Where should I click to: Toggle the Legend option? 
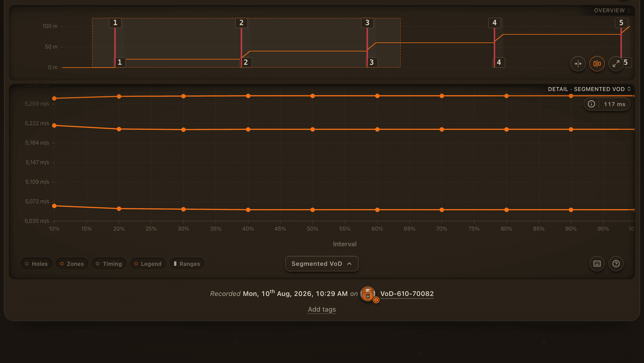pyautogui.click(x=148, y=264)
